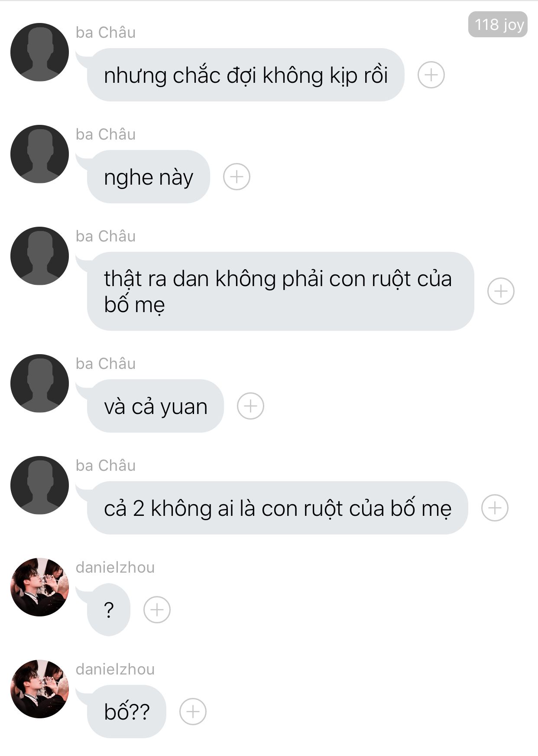This screenshot has height=756, width=538.
Task: Tap plus icon beside the "bố??" message
Action: pos(193,712)
